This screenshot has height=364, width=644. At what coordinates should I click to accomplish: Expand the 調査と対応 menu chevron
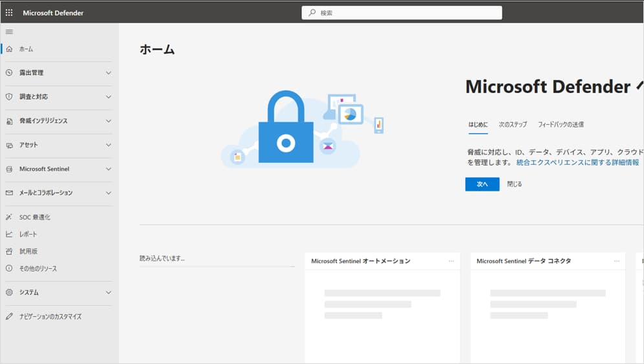[109, 97]
